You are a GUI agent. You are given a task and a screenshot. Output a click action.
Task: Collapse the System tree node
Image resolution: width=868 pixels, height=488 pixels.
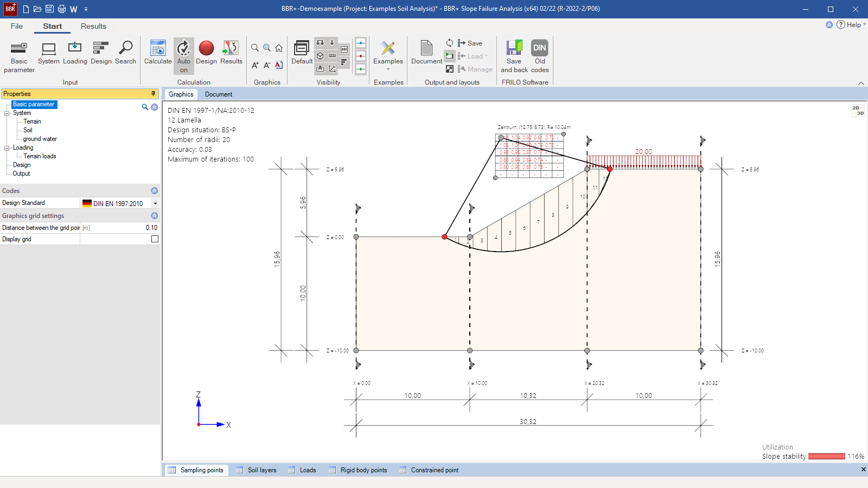(7, 113)
